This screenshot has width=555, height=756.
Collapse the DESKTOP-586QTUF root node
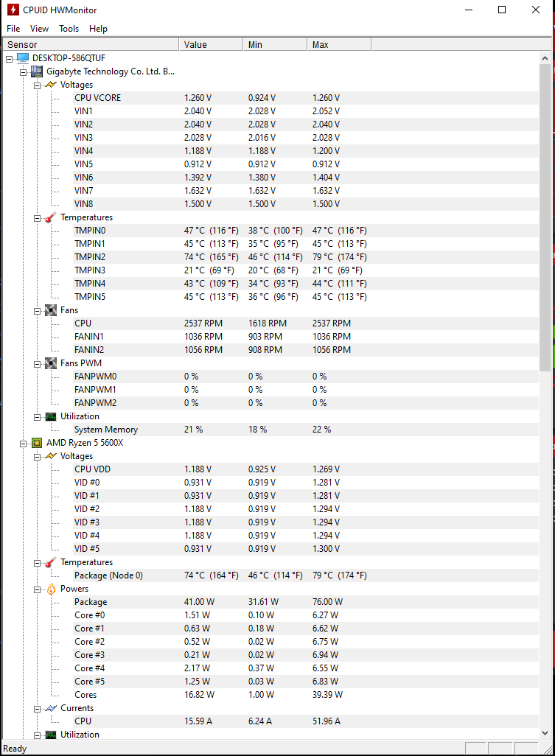click(9, 59)
